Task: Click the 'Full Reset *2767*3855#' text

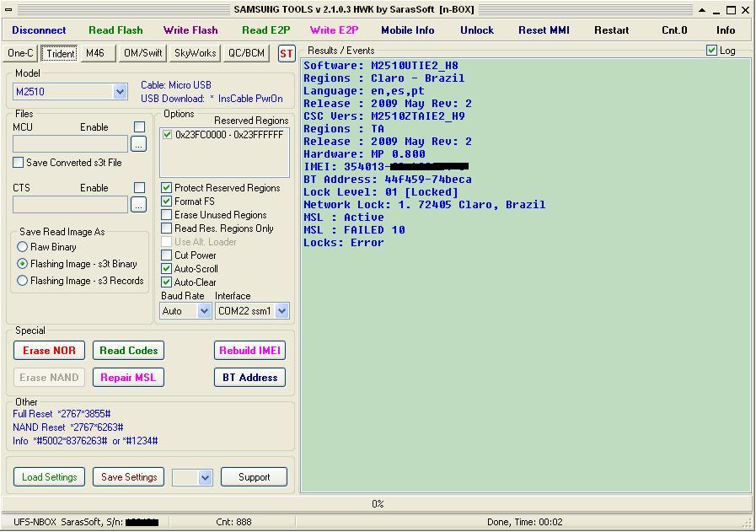Action: click(x=62, y=414)
